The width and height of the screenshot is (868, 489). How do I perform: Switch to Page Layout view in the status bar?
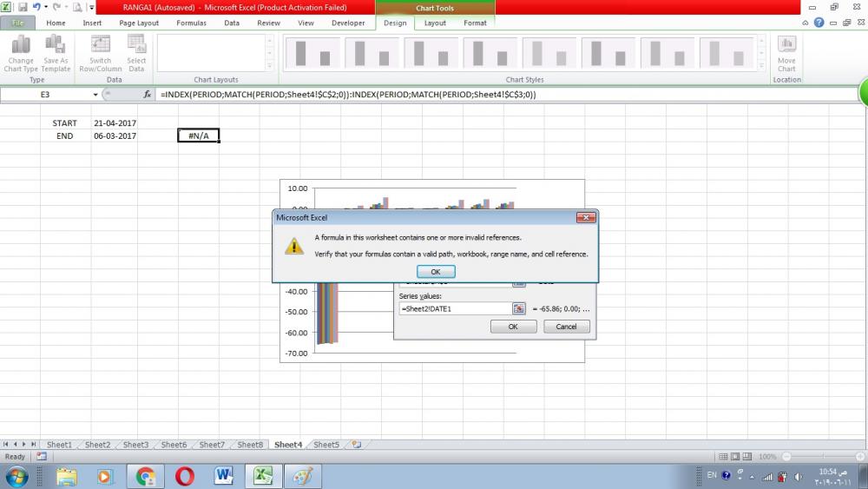coord(735,456)
